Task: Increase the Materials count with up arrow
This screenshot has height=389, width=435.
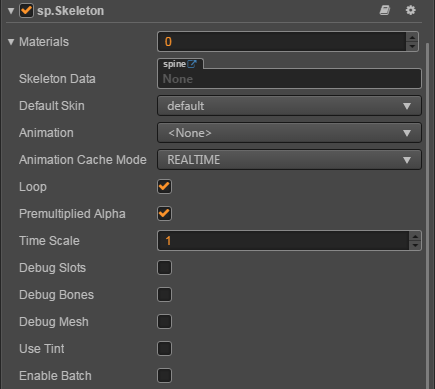Action: point(412,37)
